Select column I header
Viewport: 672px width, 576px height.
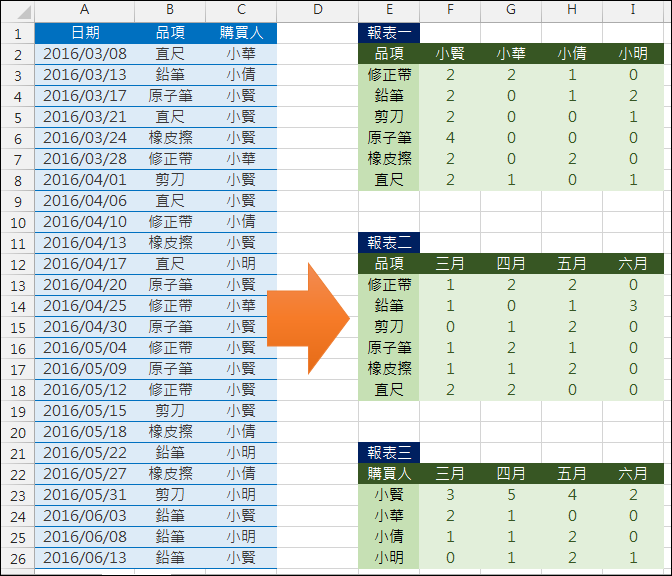click(x=633, y=10)
